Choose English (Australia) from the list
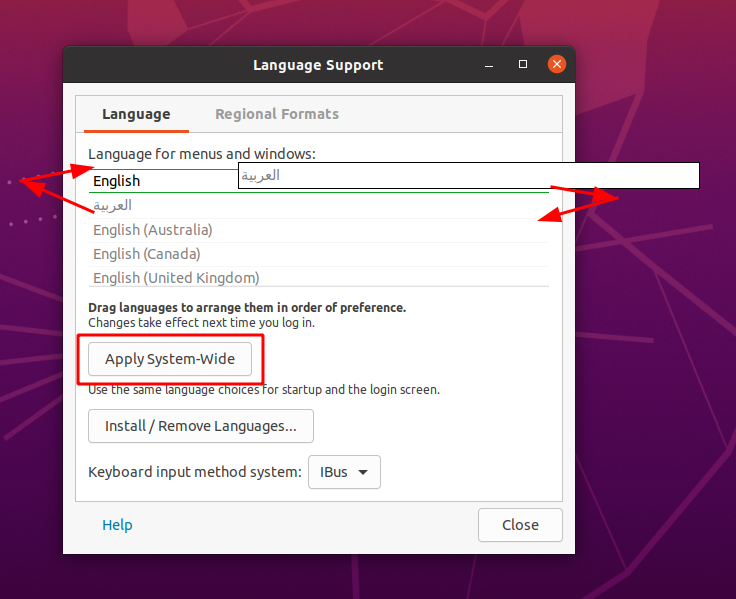Viewport: 736px width, 599px height. [153, 230]
